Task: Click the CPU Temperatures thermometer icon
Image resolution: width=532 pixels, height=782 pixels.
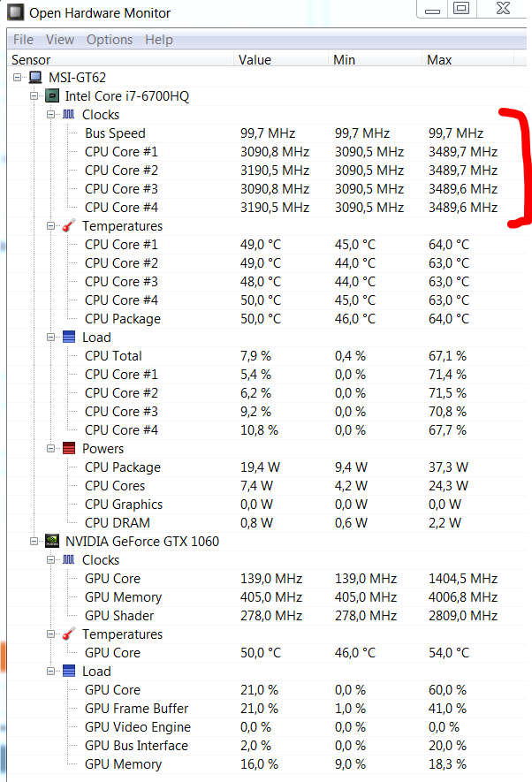Action: tap(69, 225)
